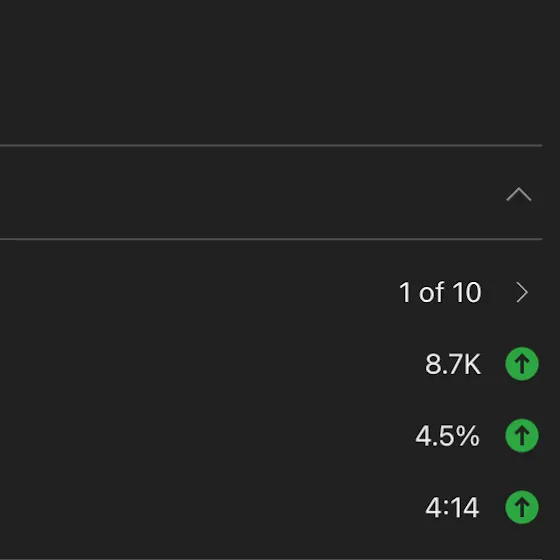Select the "1 of 10" ranking label
The image size is (560, 560).
(x=440, y=292)
